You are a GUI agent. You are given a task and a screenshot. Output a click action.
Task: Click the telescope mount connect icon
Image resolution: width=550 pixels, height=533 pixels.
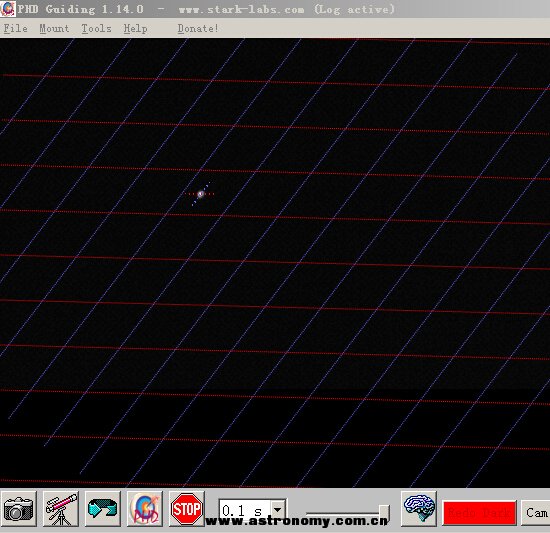[x=61, y=509]
